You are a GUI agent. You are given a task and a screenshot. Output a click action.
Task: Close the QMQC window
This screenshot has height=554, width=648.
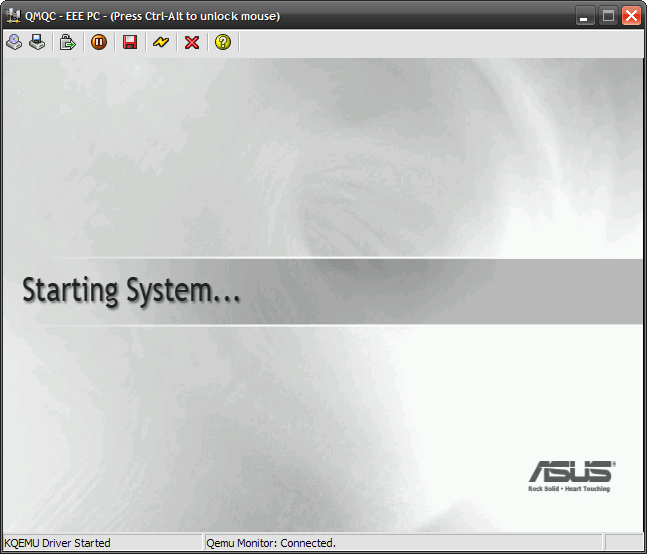[631, 16]
